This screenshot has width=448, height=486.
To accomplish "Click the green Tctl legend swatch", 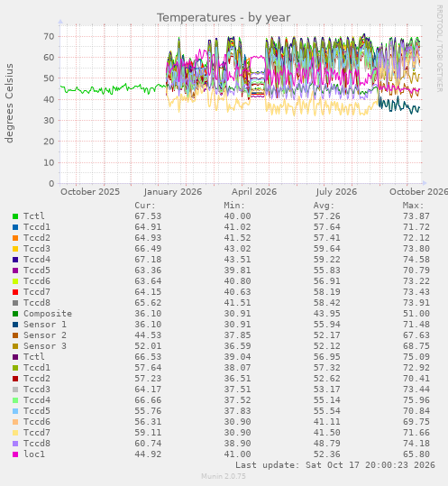I will tap(15, 216).
